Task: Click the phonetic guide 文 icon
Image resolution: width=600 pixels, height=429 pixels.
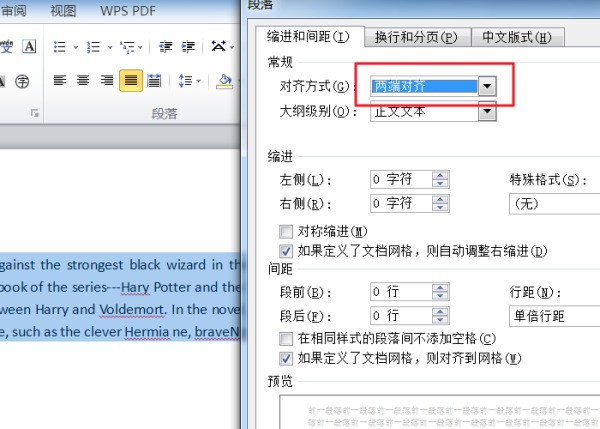Action: pyautogui.click(x=7, y=47)
